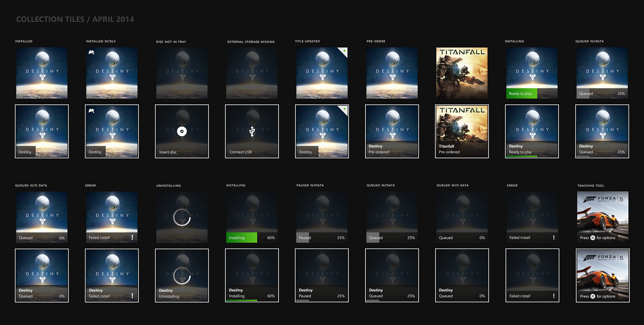Viewport: 644px width, 325px height.
Task: Click the gray Paused 25% progress bar without title
Action: [303, 238]
